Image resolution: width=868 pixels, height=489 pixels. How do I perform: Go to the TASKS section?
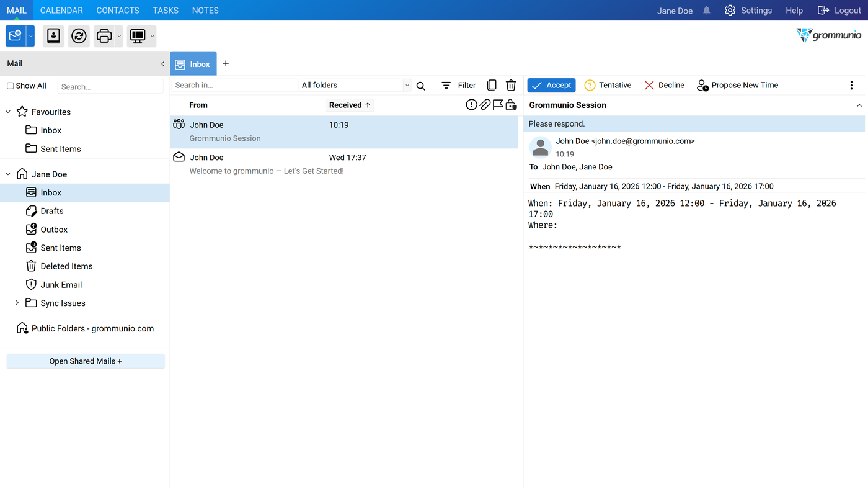point(166,11)
